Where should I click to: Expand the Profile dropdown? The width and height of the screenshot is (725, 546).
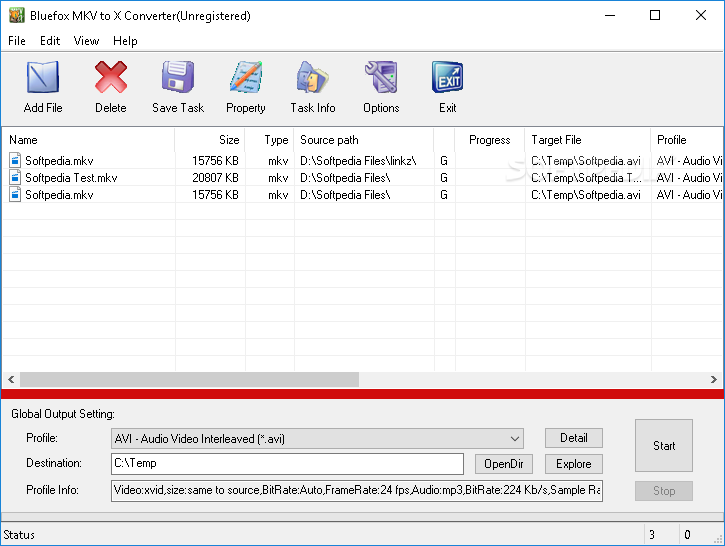[x=515, y=438]
